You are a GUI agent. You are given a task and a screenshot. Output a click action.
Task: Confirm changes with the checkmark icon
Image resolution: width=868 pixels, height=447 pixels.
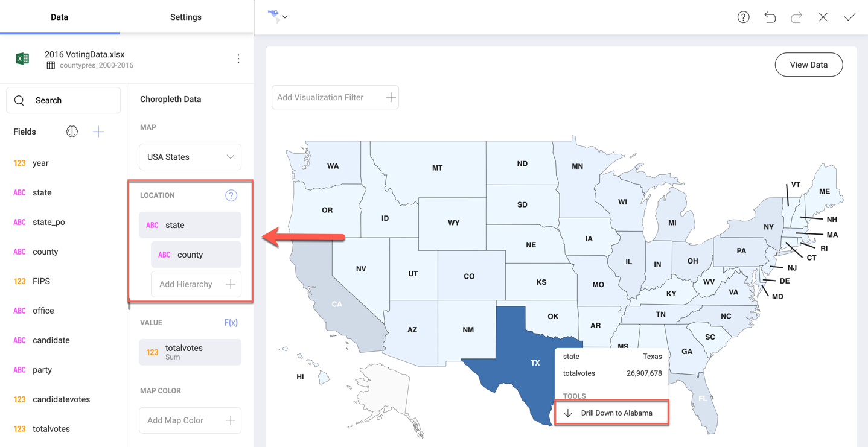(849, 17)
